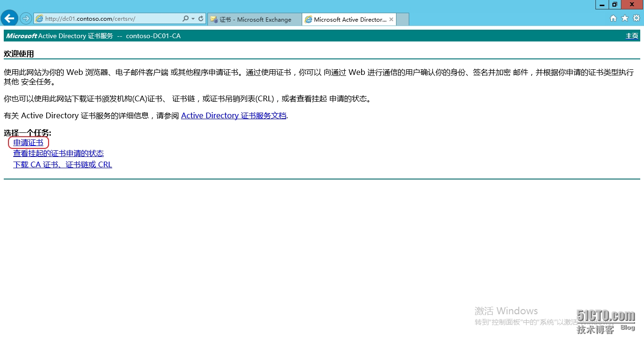Close the Microsoft Active Director... tab
Image resolution: width=644 pixels, height=343 pixels.
391,19
